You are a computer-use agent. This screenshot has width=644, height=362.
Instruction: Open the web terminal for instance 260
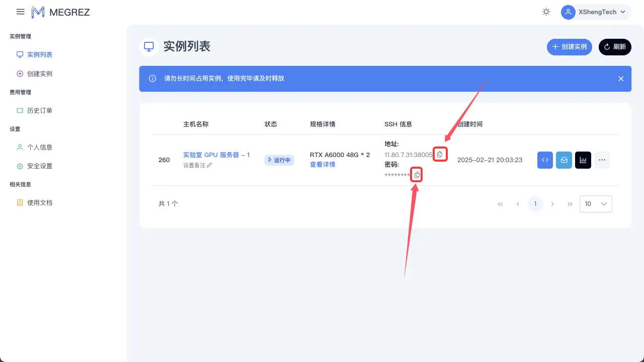(545, 160)
